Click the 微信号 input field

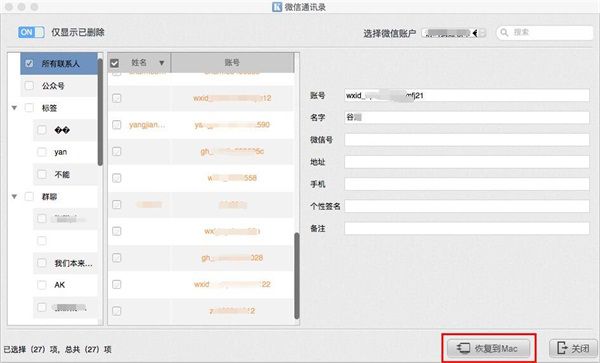pyautogui.click(x=467, y=140)
